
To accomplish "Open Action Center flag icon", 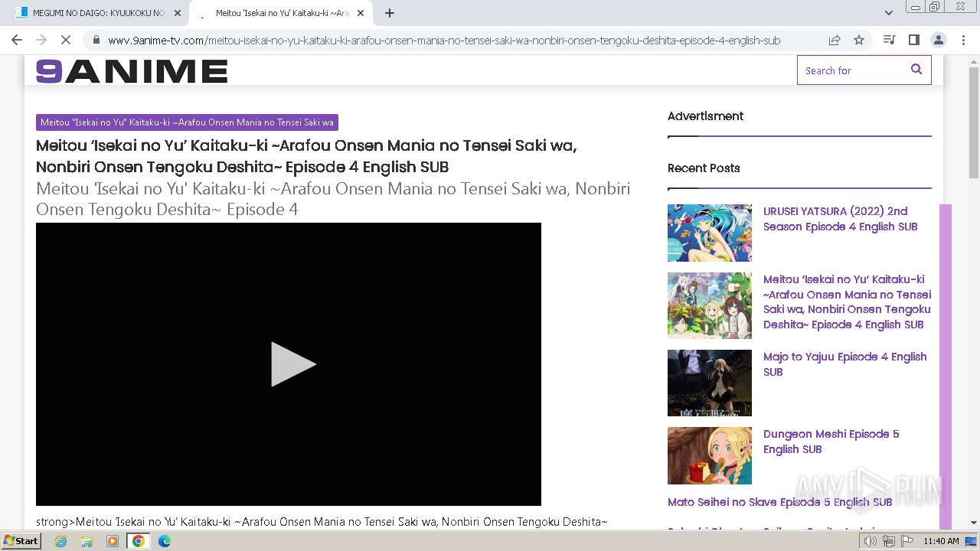I will (907, 541).
